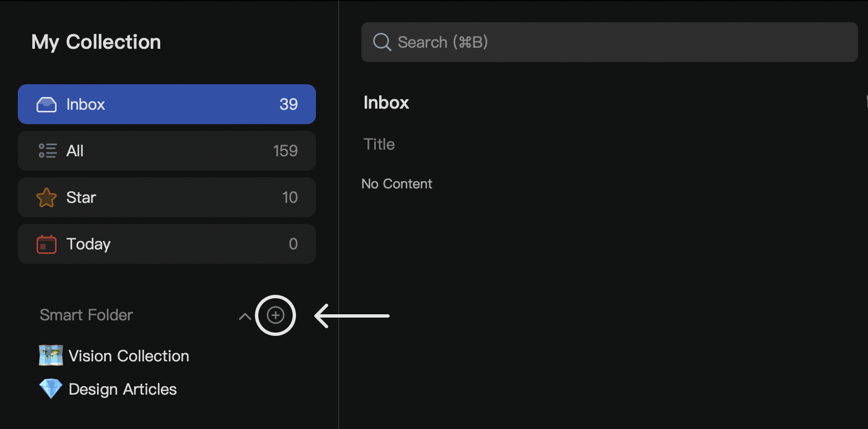This screenshot has height=429, width=868.
Task: Click the Inbox tray icon
Action: coord(47,104)
